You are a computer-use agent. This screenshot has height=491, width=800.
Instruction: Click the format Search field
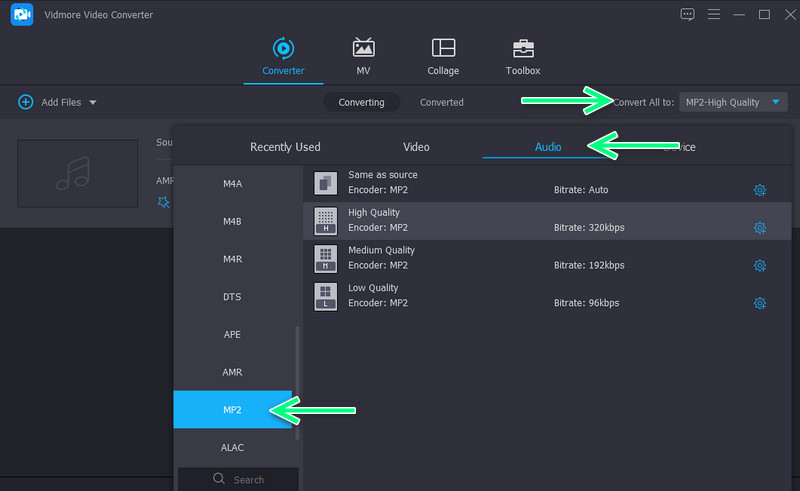pyautogui.click(x=238, y=480)
